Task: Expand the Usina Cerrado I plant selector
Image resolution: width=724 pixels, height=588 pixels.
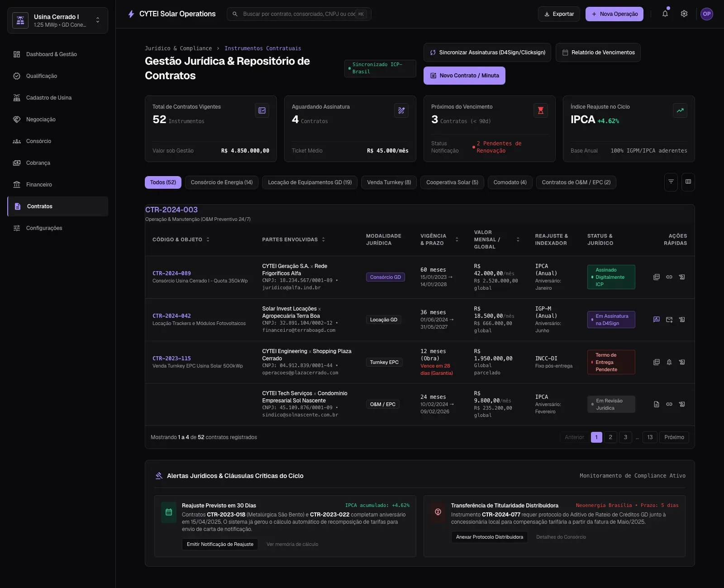Action: point(57,20)
